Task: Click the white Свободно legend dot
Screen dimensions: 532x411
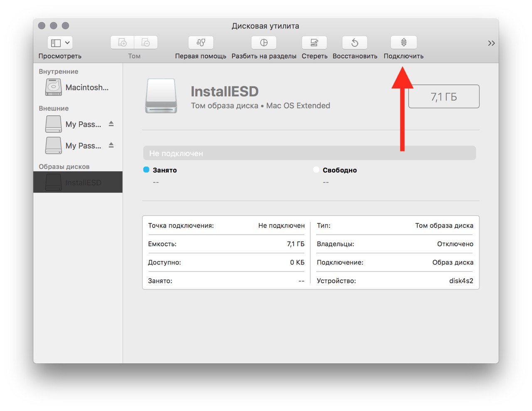Action: coord(316,170)
